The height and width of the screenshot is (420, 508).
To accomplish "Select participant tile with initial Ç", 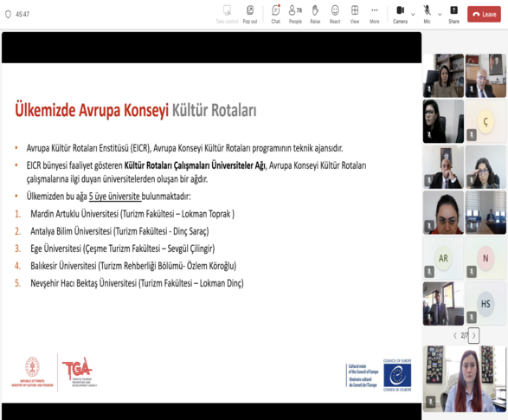I will pos(485,121).
